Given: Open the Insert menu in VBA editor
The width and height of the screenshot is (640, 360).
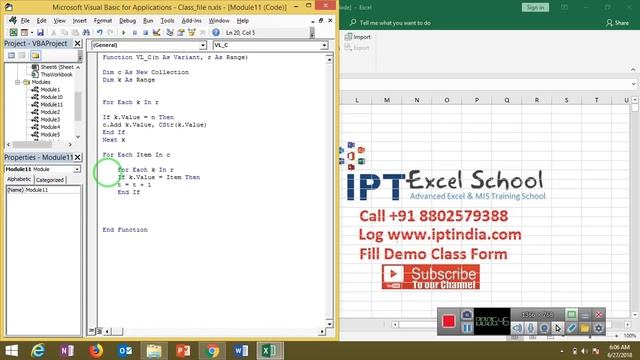Looking at the screenshot, I should pos(80,20).
